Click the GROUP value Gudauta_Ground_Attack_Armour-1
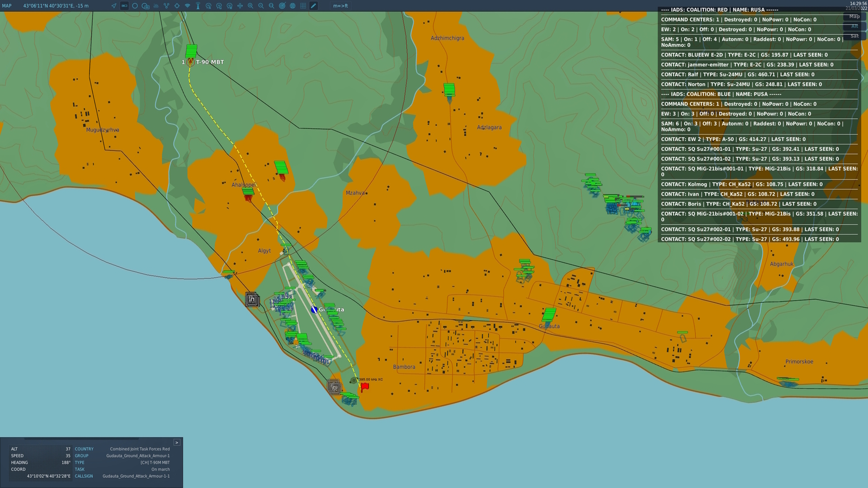868x488 pixels. pyautogui.click(x=138, y=456)
